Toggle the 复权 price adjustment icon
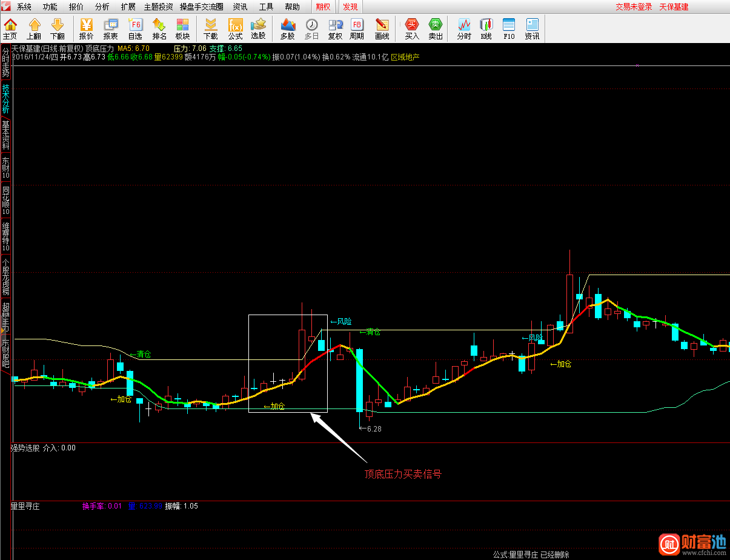 tap(335, 28)
